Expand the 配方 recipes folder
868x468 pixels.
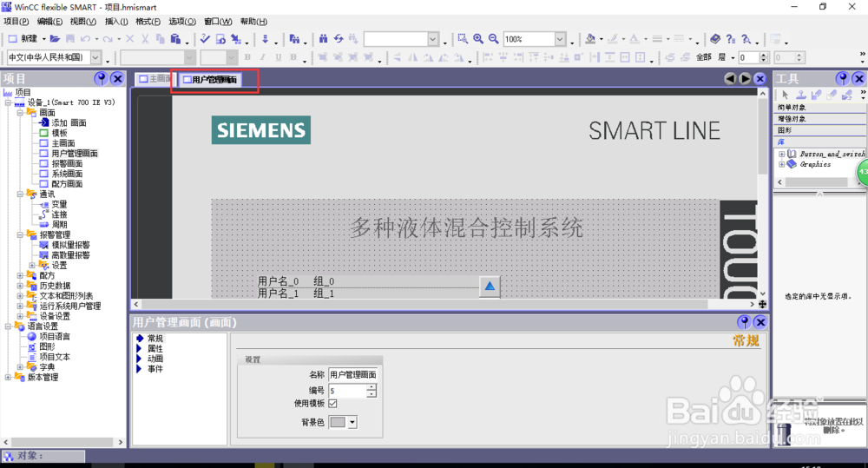[x=20, y=275]
